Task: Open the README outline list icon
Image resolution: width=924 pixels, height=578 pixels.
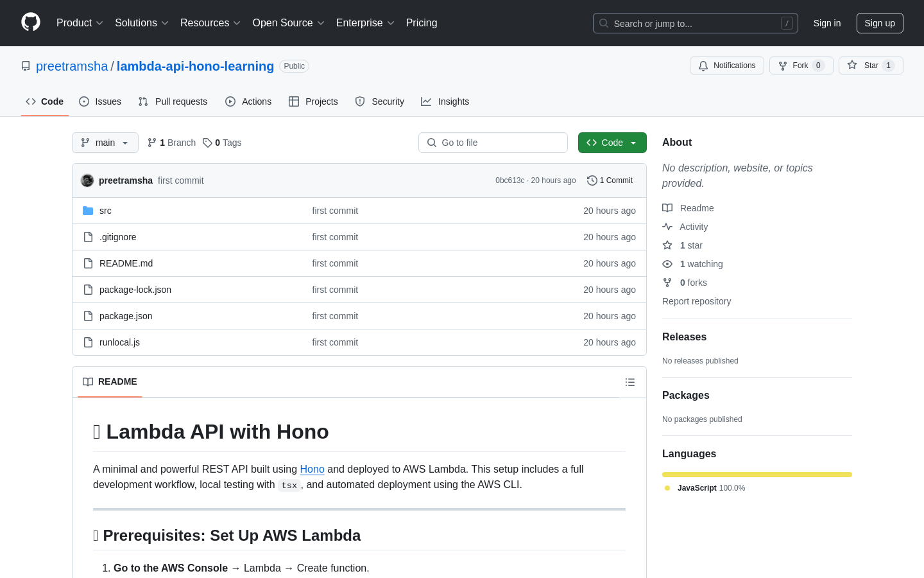Action: (x=630, y=382)
